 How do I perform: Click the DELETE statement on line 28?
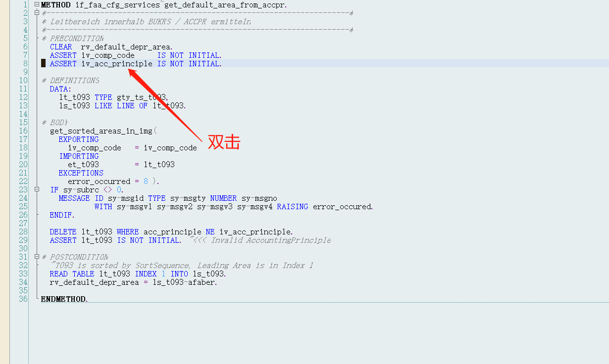coord(62,231)
